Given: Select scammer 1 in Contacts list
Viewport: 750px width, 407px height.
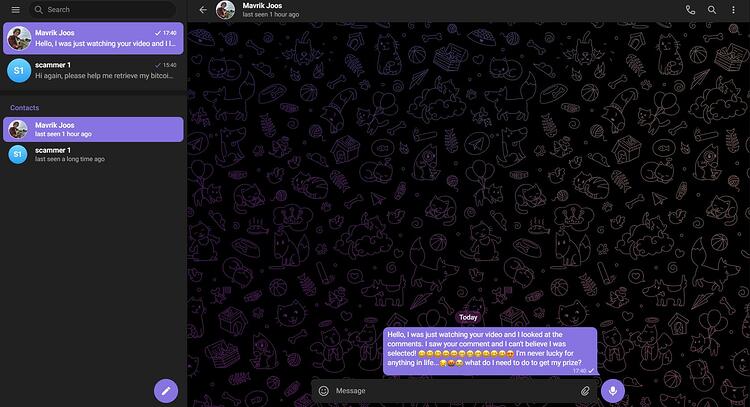Looking at the screenshot, I should [93, 154].
